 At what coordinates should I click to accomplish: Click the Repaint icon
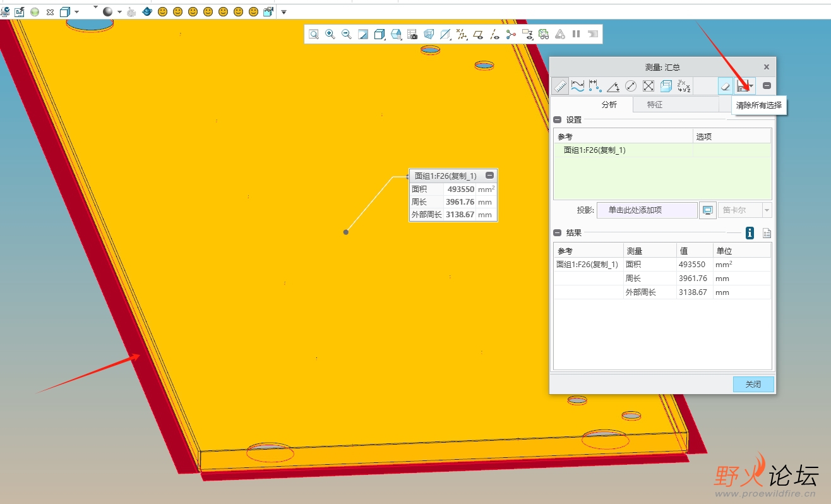tap(362, 34)
